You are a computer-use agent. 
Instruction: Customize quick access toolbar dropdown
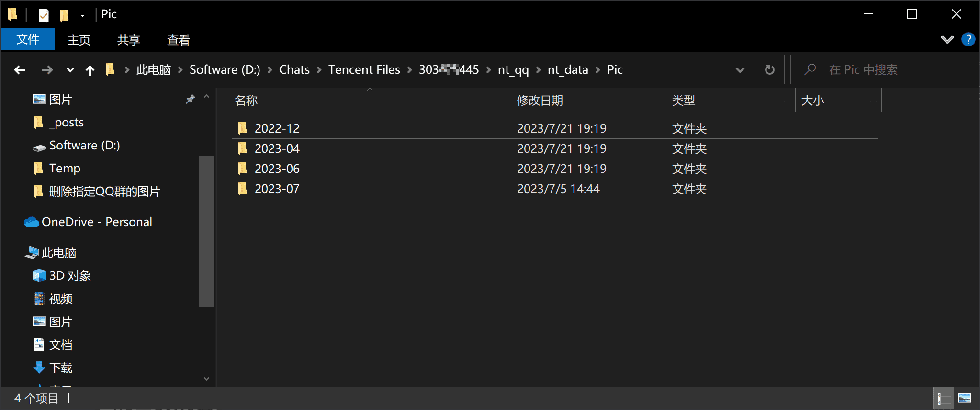point(82,15)
